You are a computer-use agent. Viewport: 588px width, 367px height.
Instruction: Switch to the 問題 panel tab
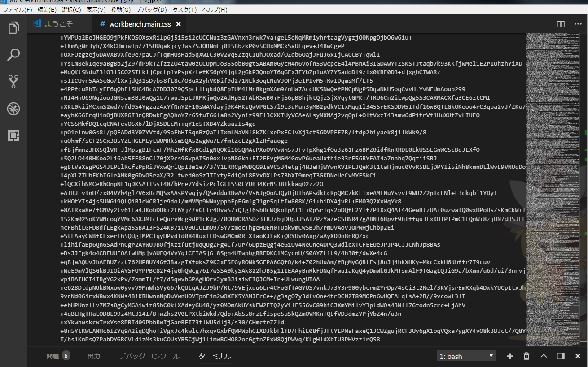click(53, 356)
